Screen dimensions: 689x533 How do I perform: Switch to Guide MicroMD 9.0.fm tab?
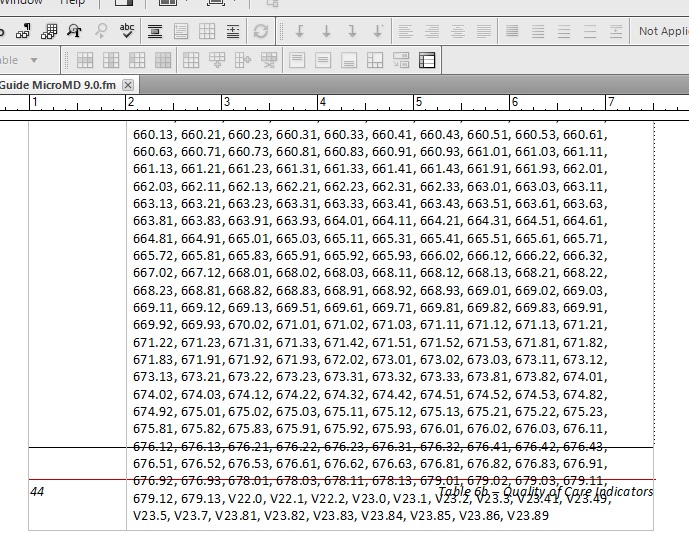(x=58, y=85)
